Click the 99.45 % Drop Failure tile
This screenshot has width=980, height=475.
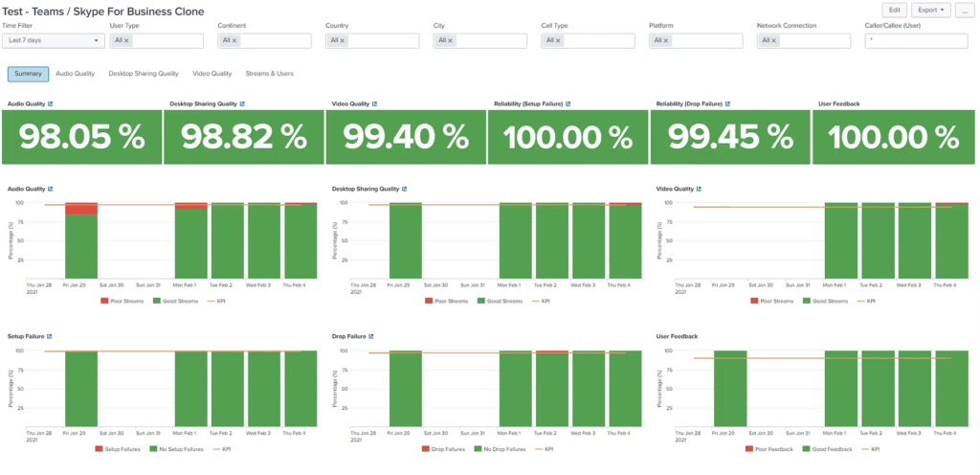pos(730,138)
